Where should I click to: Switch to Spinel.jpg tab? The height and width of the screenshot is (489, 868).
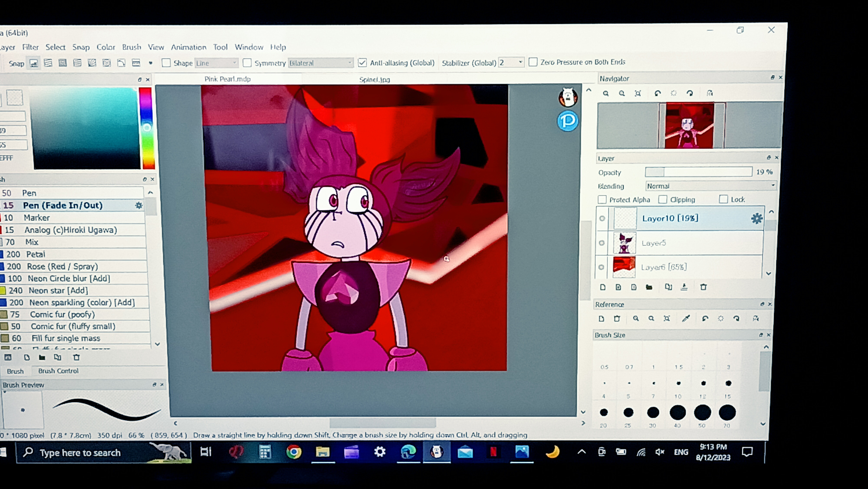pyautogui.click(x=374, y=80)
